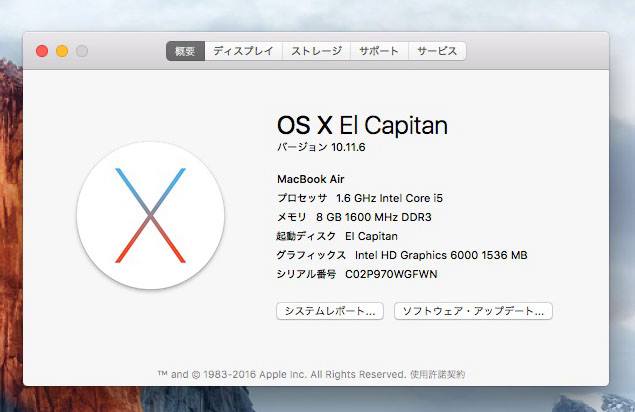Open the 使用許諾契約 link
Image resolution: width=635 pixels, height=412 pixels.
click(437, 374)
